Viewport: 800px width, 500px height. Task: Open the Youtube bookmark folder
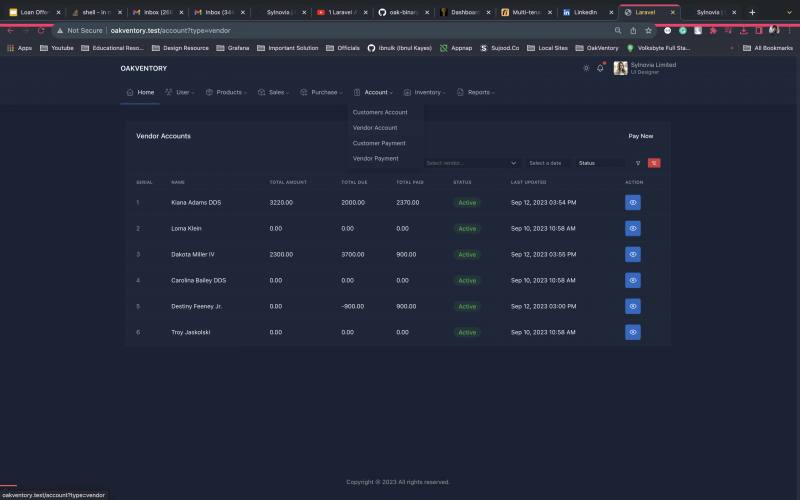point(57,48)
